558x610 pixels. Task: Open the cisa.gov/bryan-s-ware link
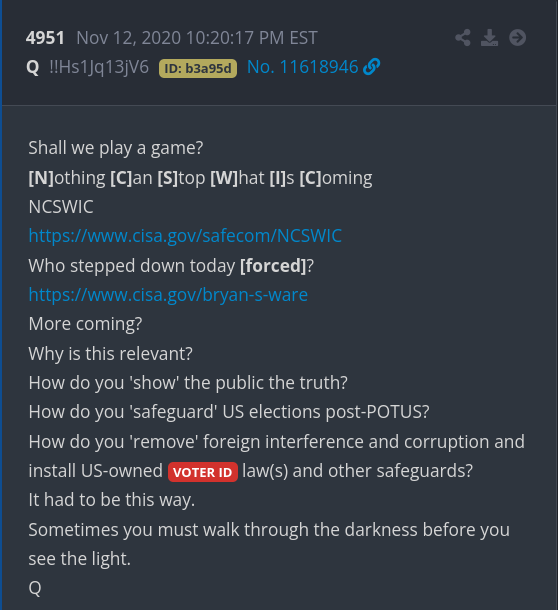pyautogui.click(x=168, y=295)
